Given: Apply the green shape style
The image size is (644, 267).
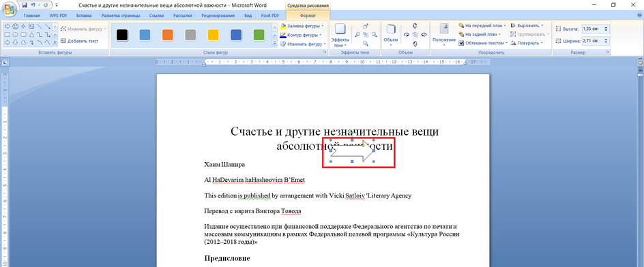Looking at the screenshot, I should 259,35.
